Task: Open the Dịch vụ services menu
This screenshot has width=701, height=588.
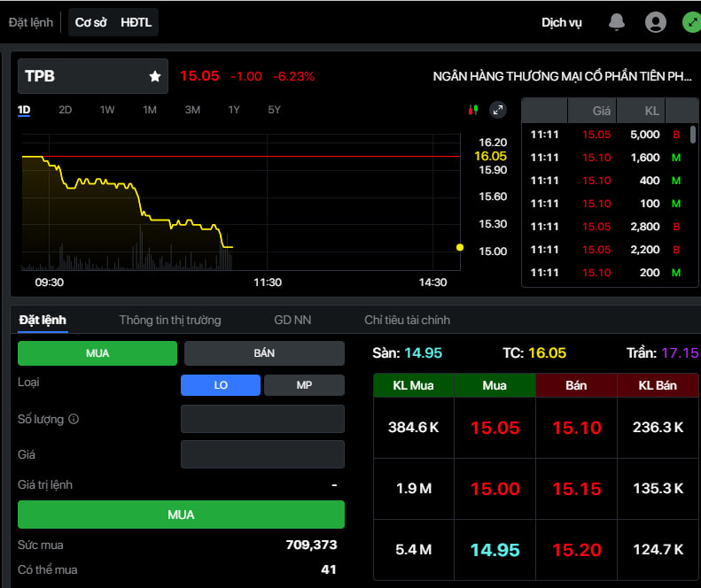Action: point(562,22)
